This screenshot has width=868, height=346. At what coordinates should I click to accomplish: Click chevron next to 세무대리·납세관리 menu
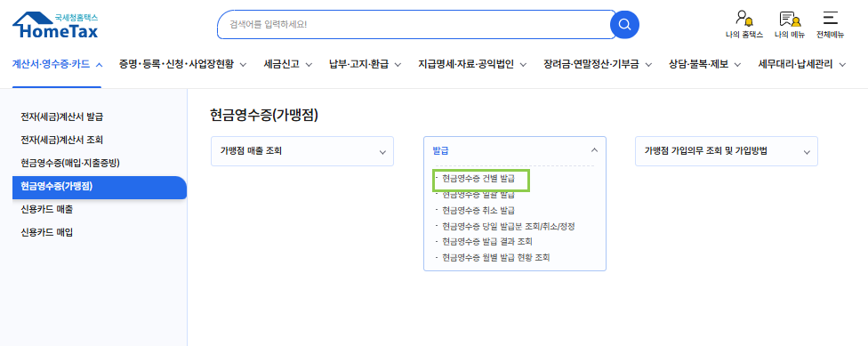[842, 65]
